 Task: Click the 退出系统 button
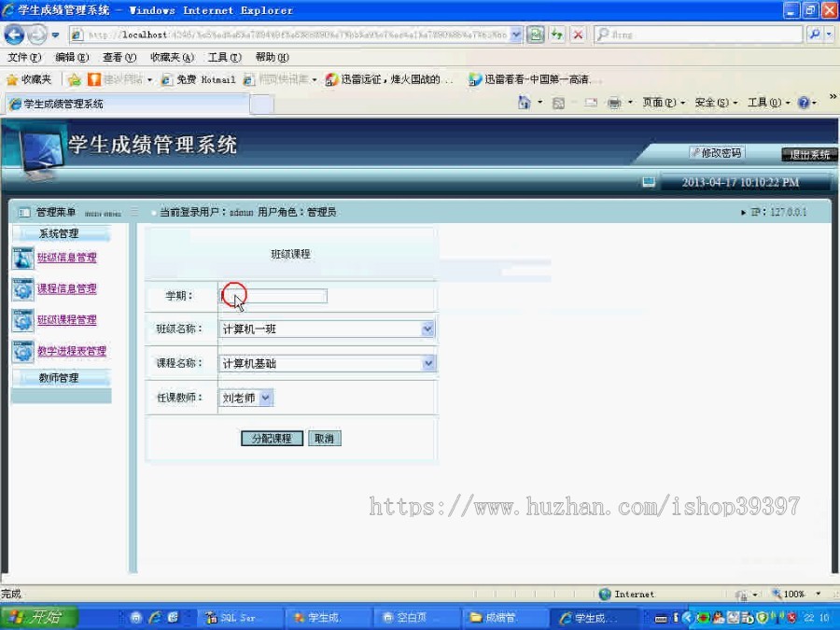809,155
